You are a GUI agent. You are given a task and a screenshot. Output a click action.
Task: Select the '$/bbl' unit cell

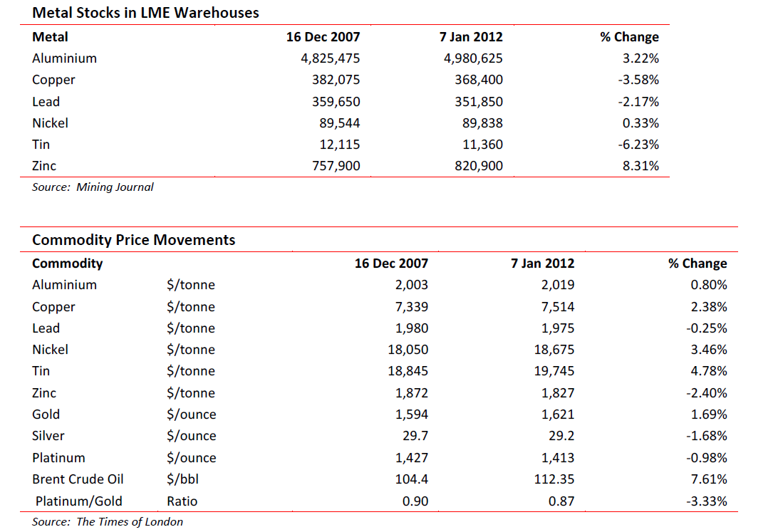click(x=182, y=479)
